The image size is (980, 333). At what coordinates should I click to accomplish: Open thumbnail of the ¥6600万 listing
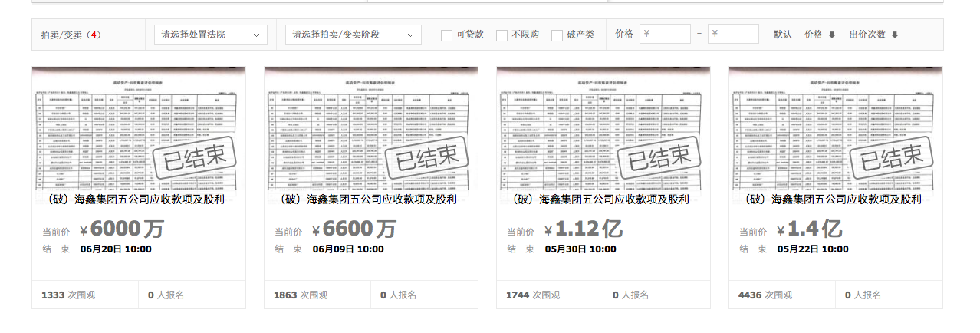tap(371, 127)
